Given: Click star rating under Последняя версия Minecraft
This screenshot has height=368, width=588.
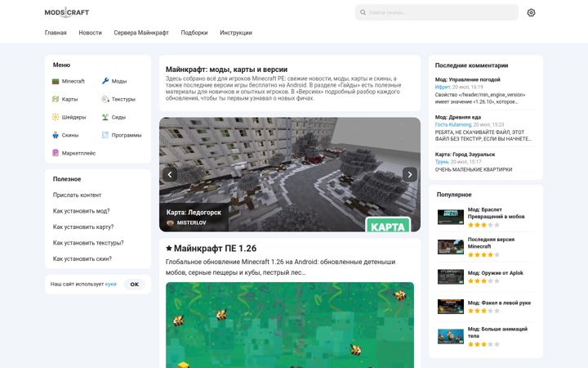Looking at the screenshot, I should (x=483, y=254).
